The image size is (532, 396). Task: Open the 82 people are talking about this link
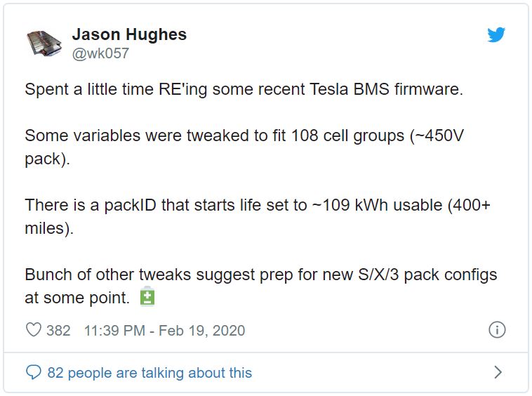click(149, 373)
